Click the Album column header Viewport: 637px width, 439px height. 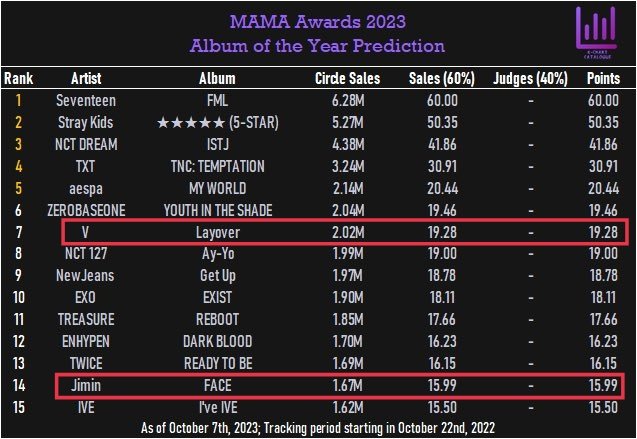[216, 78]
